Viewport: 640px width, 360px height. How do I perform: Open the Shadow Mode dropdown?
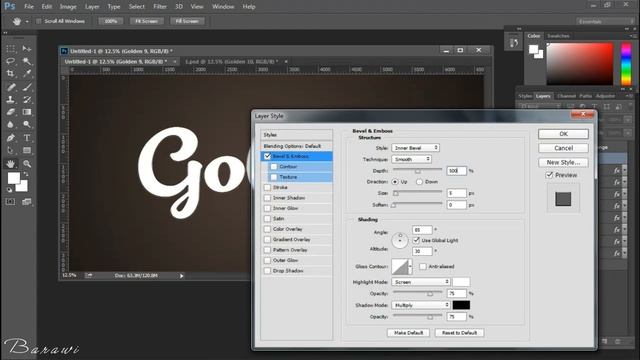point(420,305)
